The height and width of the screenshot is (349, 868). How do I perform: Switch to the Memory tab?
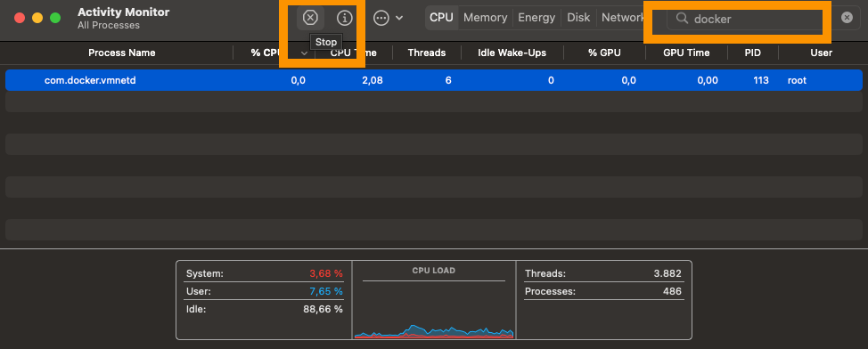(486, 18)
